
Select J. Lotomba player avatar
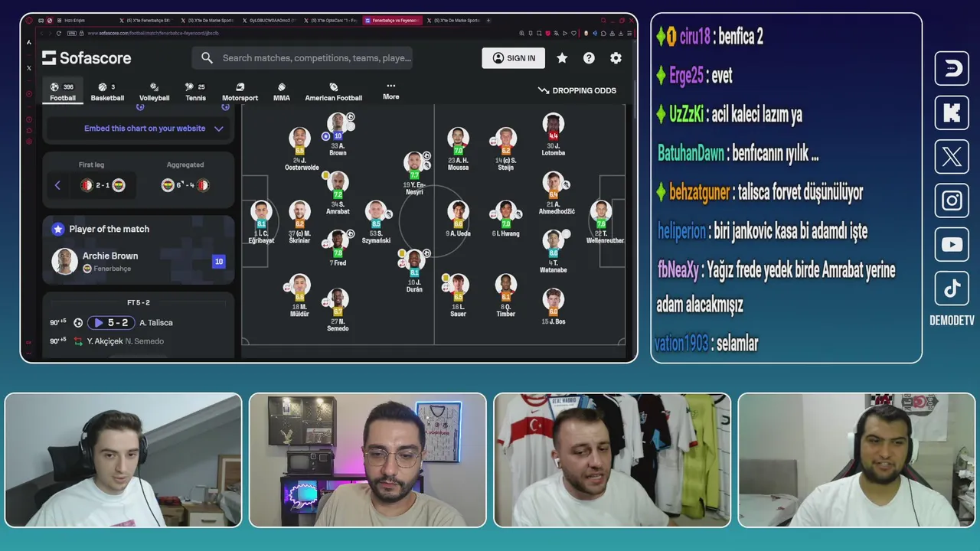(554, 125)
